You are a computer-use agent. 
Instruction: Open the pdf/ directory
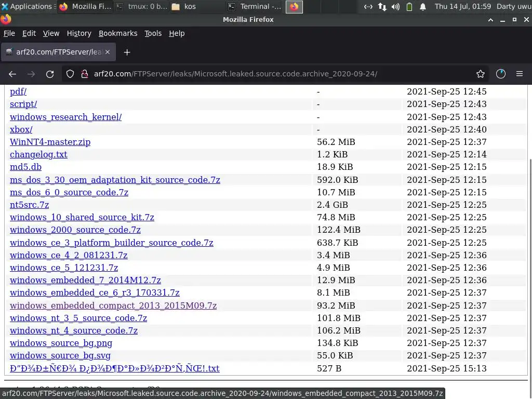coord(18,91)
